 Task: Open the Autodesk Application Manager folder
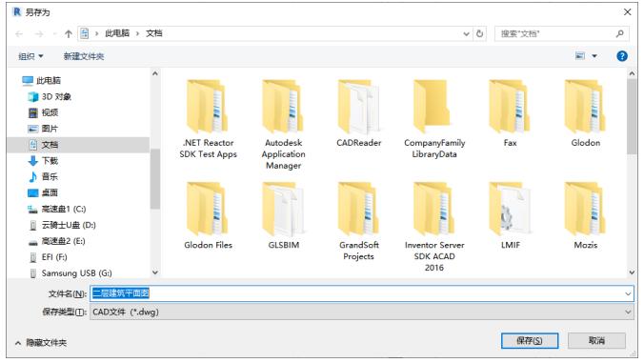[283, 125]
